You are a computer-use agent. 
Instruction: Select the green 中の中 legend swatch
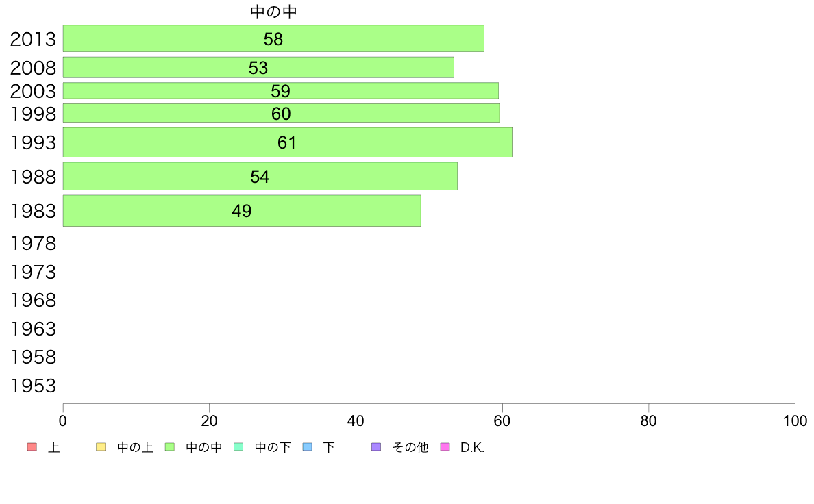(170, 447)
